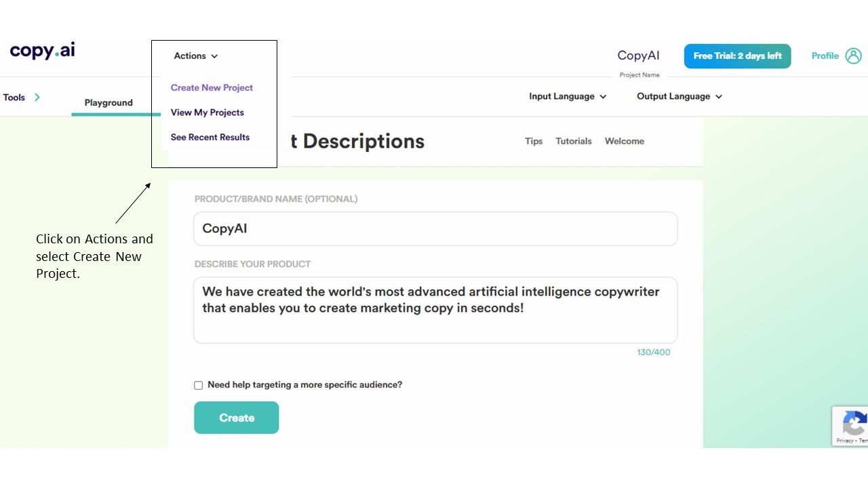Screen dimensions: 868x488
Task: Expand Tools with the chevron arrow
Action: [x=37, y=97]
